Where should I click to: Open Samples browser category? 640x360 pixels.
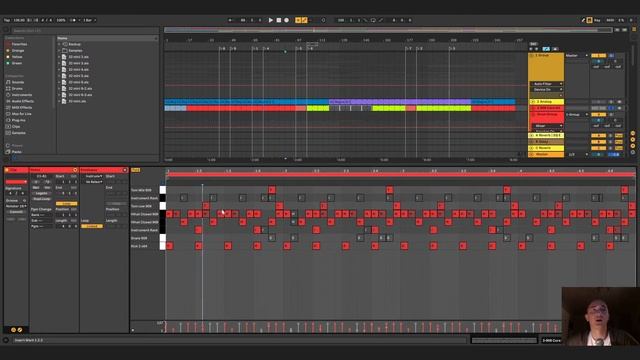pos(18,133)
